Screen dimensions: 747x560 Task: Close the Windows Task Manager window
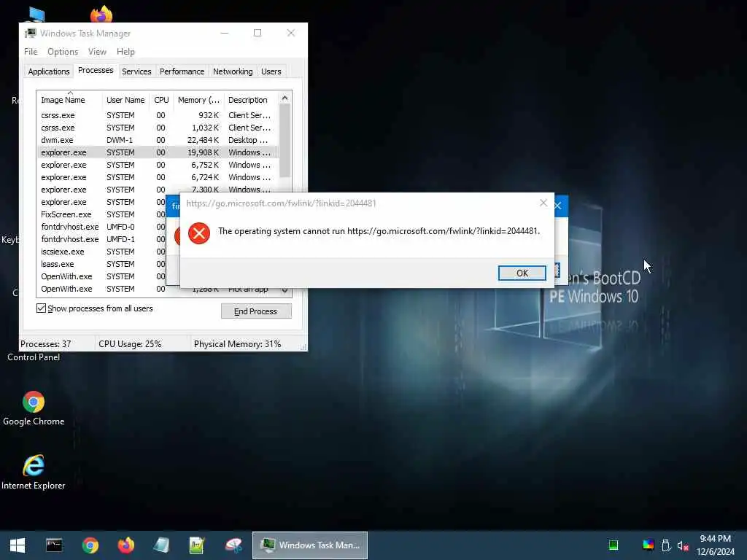[x=290, y=33]
